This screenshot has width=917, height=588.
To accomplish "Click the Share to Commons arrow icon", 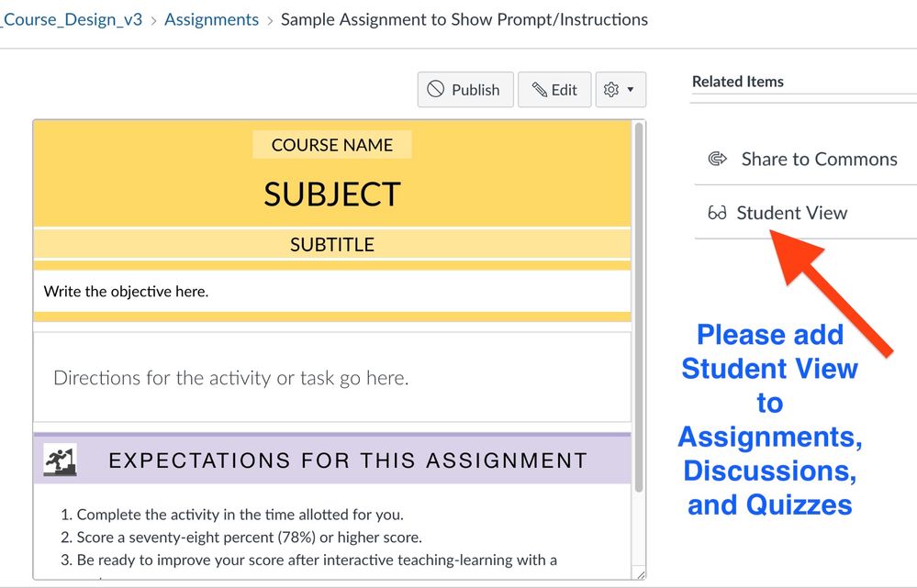I will click(x=718, y=159).
